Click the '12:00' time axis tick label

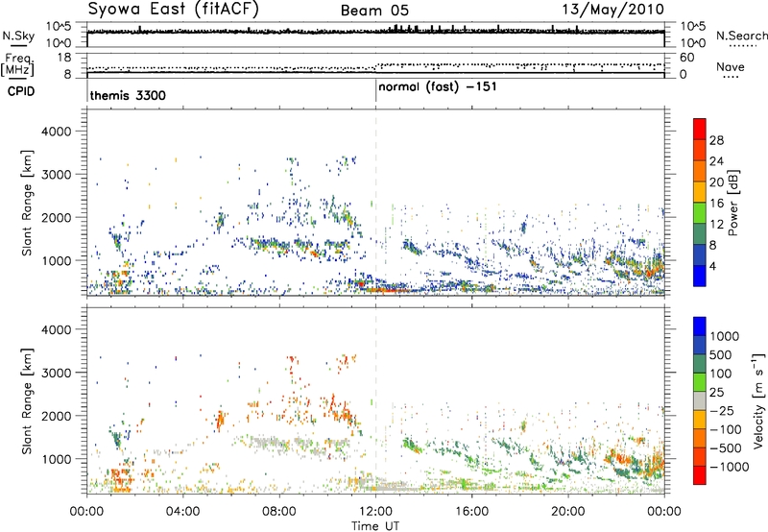pyautogui.click(x=375, y=512)
